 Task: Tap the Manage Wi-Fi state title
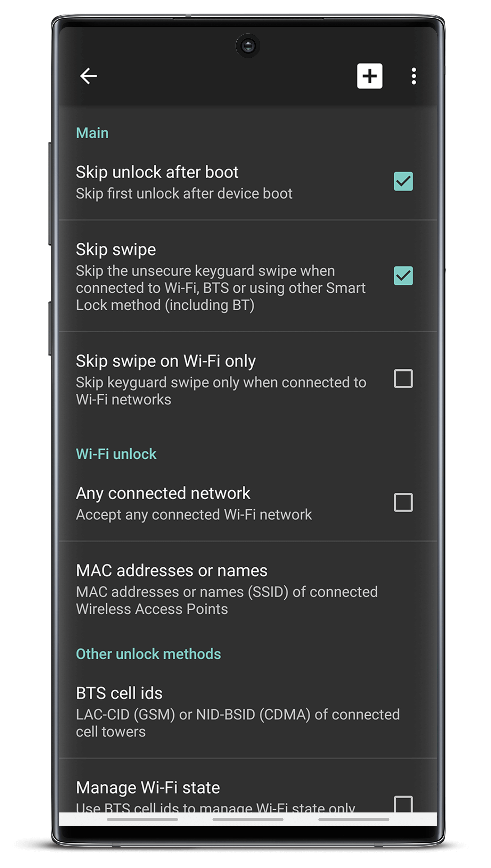(x=148, y=787)
